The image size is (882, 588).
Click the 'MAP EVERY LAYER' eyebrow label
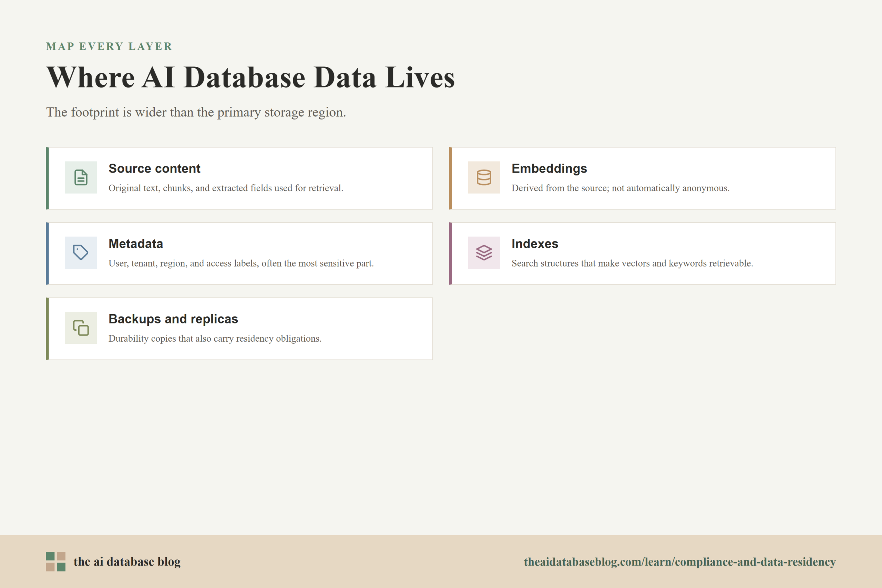coord(109,46)
